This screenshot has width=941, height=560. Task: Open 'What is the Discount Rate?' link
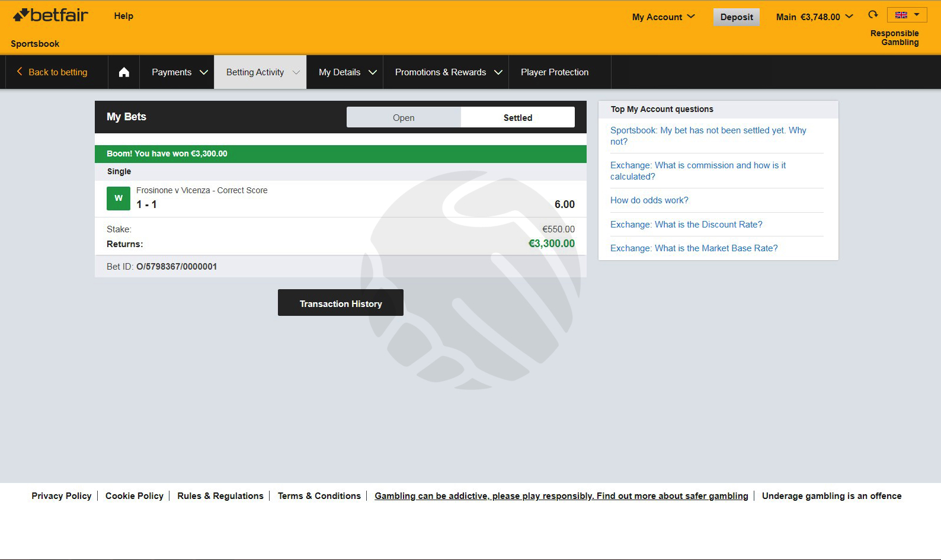point(686,225)
